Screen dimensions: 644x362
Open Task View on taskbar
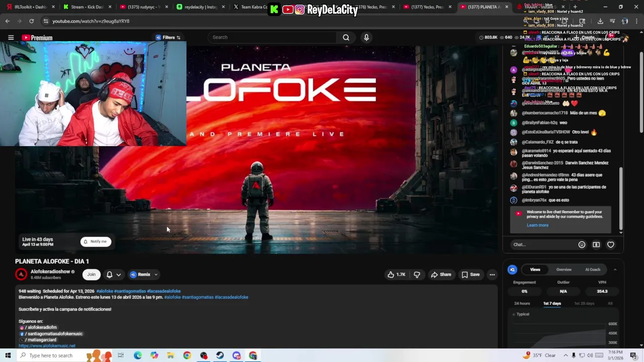[x=121, y=355]
